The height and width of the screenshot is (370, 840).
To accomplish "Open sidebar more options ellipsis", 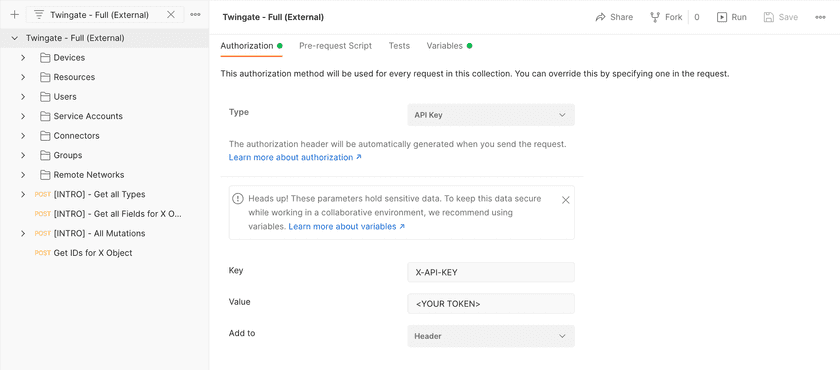I will [196, 14].
